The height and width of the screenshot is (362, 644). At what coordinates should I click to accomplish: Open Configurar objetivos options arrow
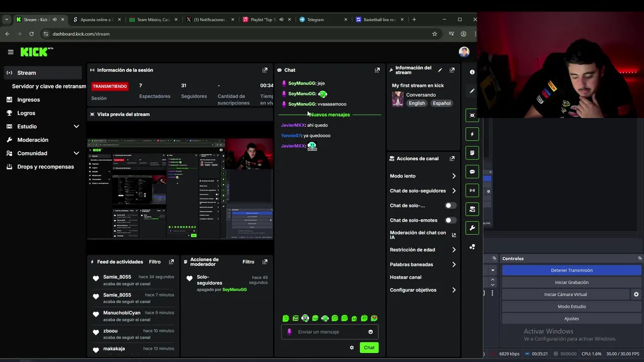454,290
